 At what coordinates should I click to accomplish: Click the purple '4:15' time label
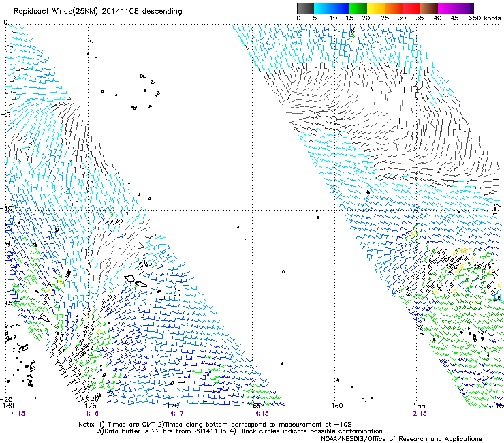click(18, 414)
